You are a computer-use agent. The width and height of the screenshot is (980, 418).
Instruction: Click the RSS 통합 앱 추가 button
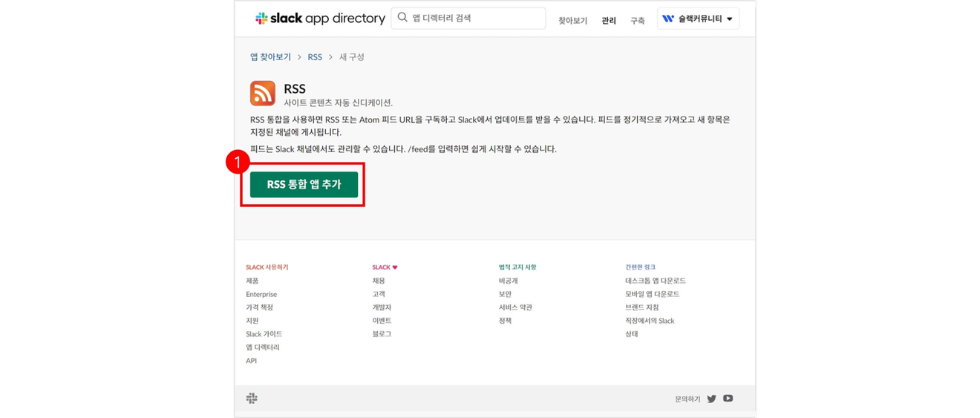tap(304, 184)
